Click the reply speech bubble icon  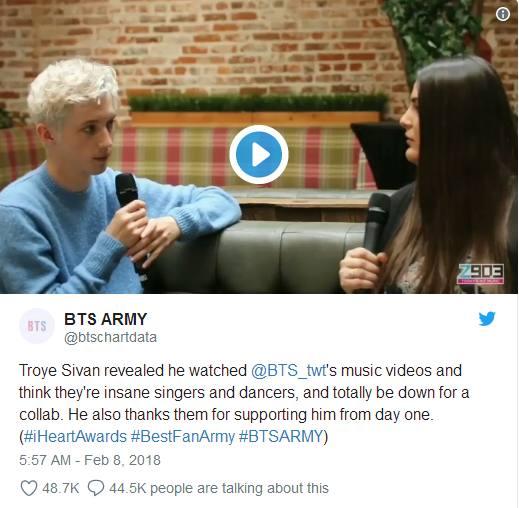[x=96, y=488]
